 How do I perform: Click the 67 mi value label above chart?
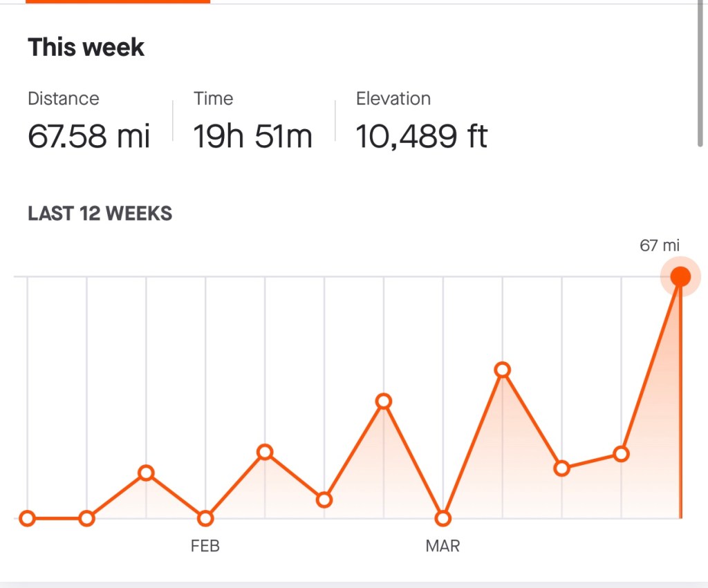(660, 245)
